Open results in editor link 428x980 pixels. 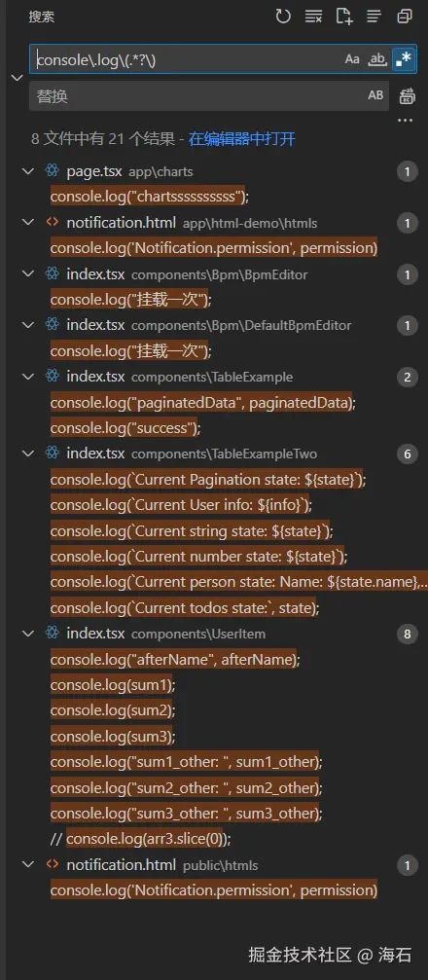point(242,139)
